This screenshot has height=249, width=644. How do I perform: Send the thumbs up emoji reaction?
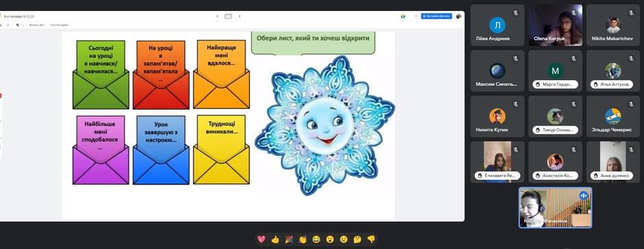coord(275,239)
